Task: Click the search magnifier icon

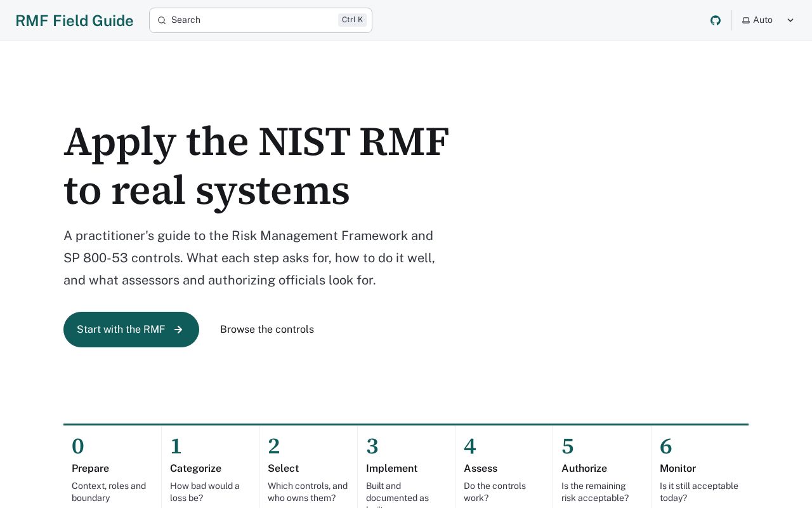Action: [x=162, y=20]
